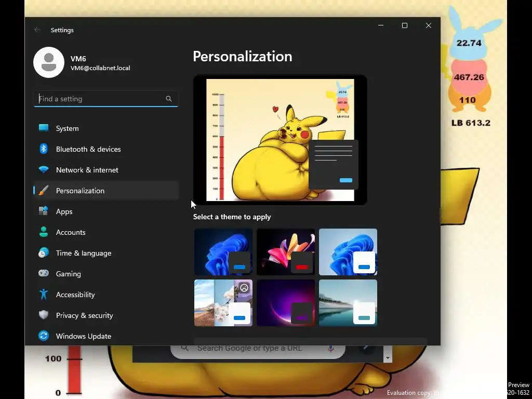Select the Windows Update label
Screen dimensions: 532x399
coord(84,336)
